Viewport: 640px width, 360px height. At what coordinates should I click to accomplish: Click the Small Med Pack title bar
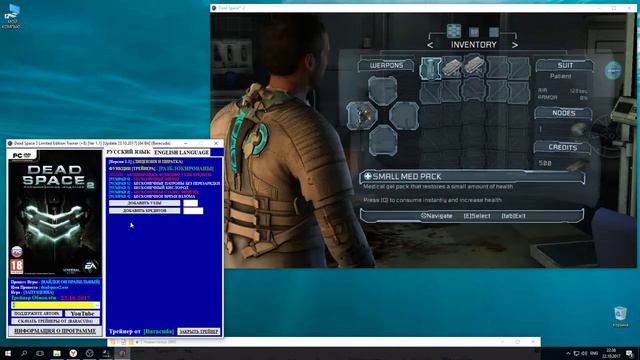(472, 176)
